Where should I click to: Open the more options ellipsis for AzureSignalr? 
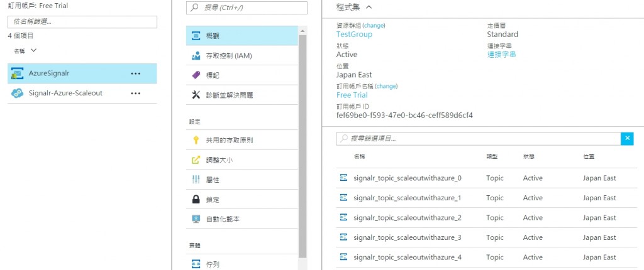(136, 73)
